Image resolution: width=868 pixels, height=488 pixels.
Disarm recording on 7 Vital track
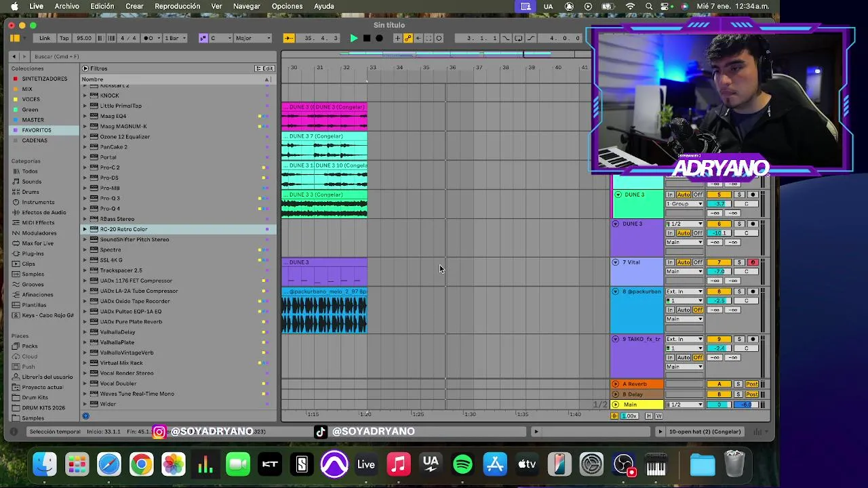[752, 262]
